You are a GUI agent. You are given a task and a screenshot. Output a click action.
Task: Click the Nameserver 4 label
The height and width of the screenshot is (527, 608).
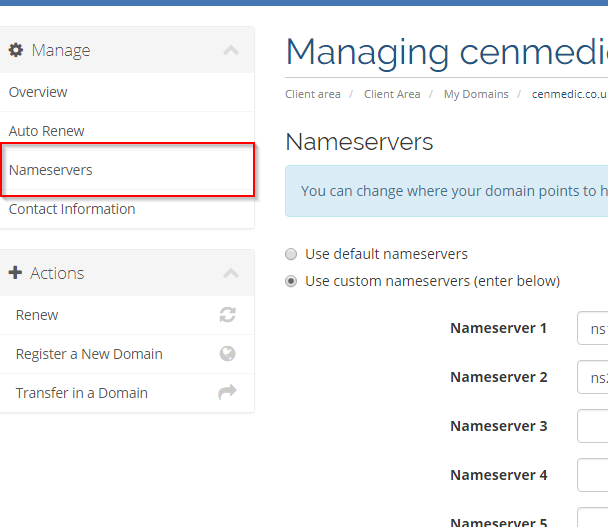point(498,475)
